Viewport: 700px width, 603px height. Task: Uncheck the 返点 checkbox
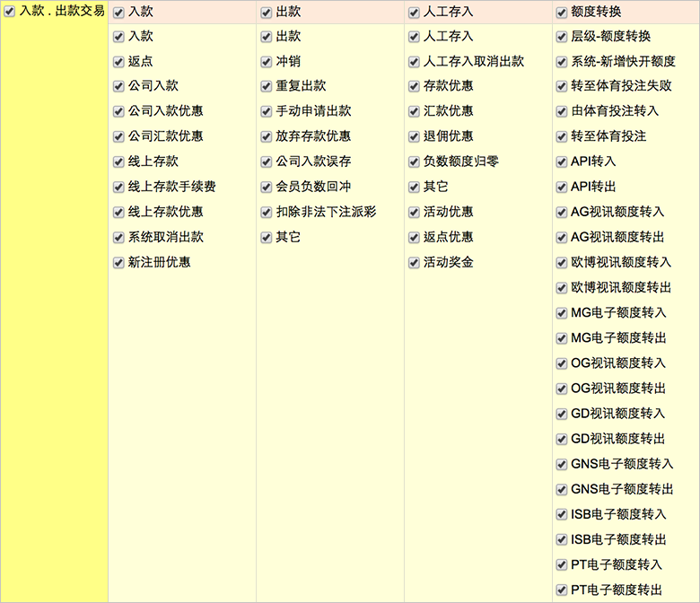(118, 62)
